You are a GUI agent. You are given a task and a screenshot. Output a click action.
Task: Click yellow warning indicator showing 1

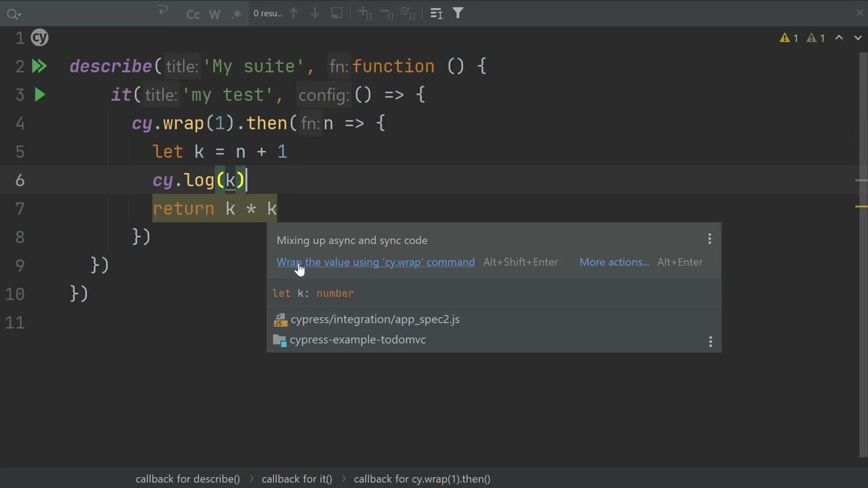[789, 38]
